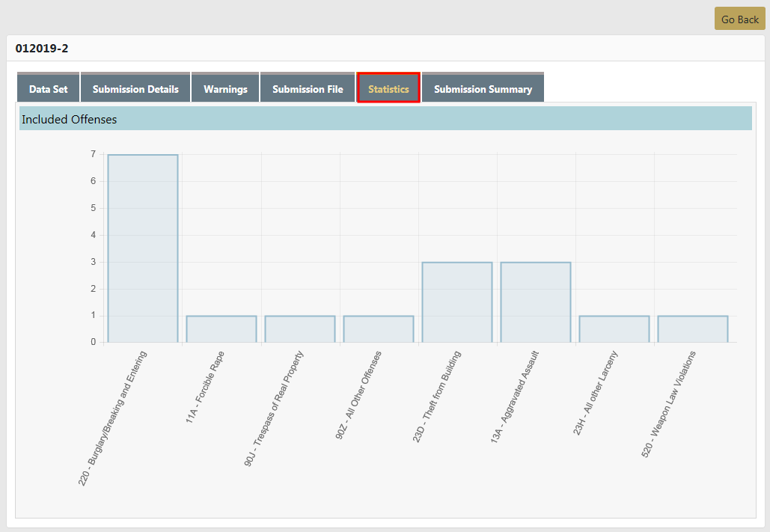Select the Aggravated Assault chart bar

[x=536, y=302]
